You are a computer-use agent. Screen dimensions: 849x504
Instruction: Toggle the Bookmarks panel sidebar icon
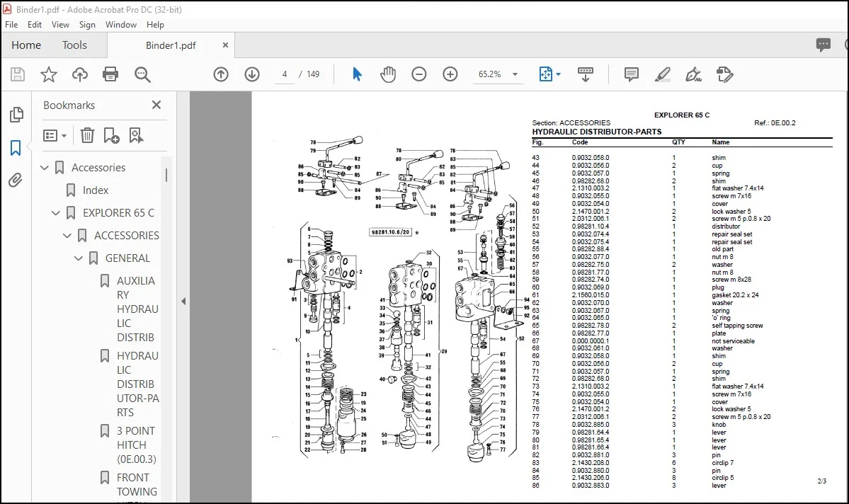(x=16, y=148)
